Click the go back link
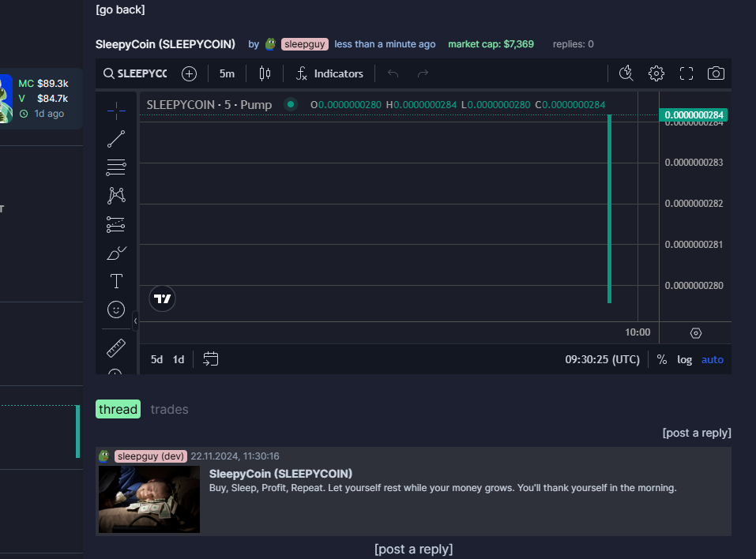 (x=120, y=9)
